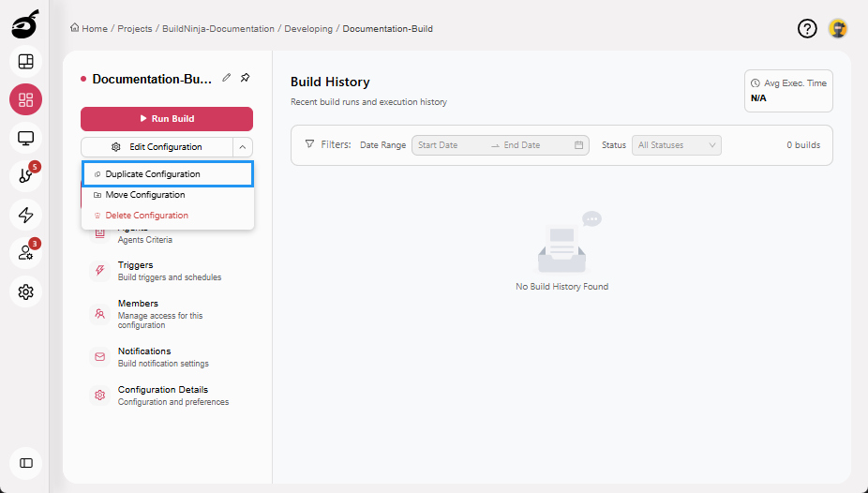Image resolution: width=868 pixels, height=493 pixels.
Task: Click the calendar icon in date range
Action: [x=578, y=145]
